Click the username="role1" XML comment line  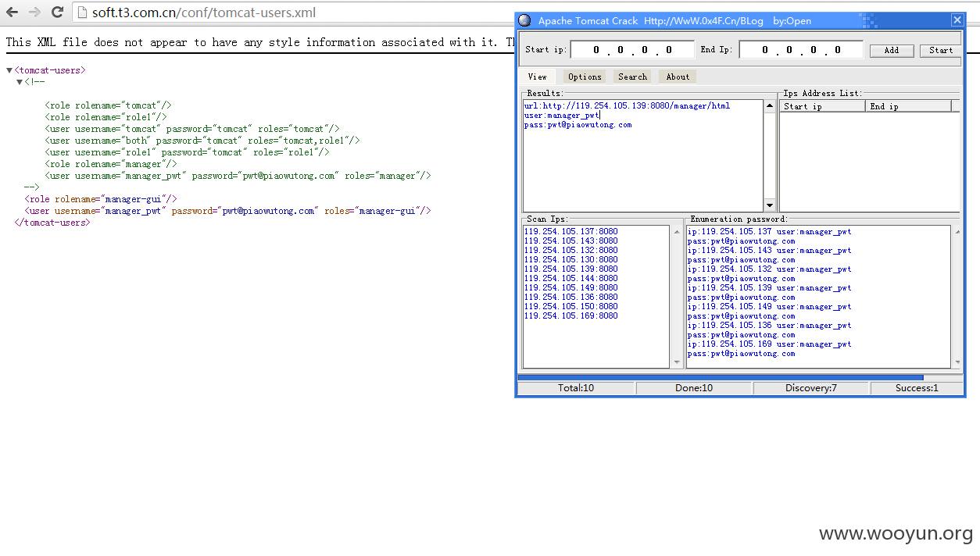(x=187, y=152)
